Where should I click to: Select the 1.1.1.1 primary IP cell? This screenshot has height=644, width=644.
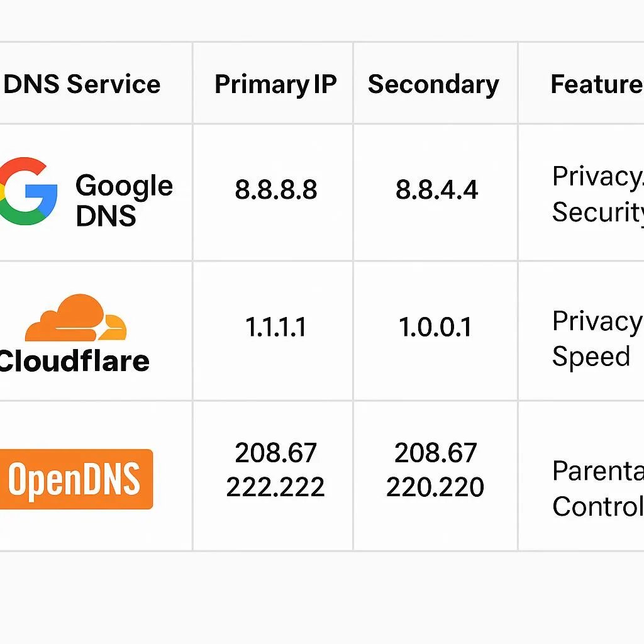pyautogui.click(x=275, y=328)
